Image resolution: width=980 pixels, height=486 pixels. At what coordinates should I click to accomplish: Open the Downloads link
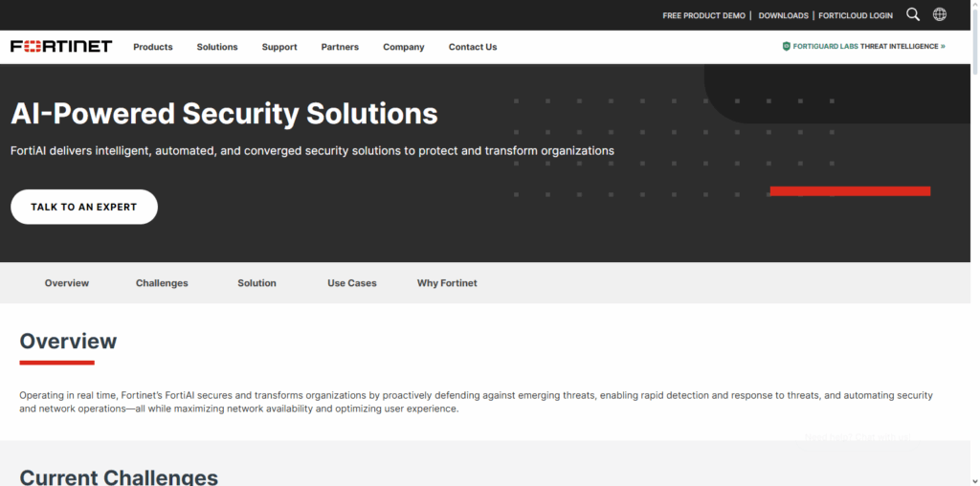click(783, 15)
